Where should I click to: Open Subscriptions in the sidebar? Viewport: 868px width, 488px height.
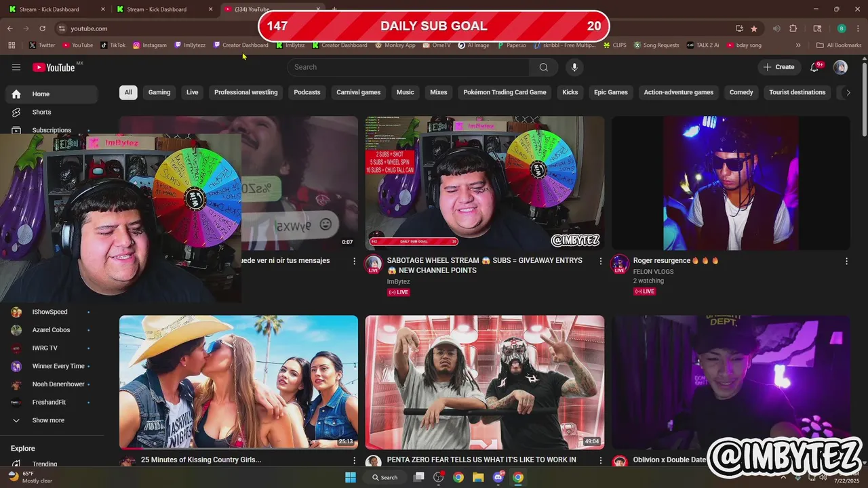click(52, 129)
